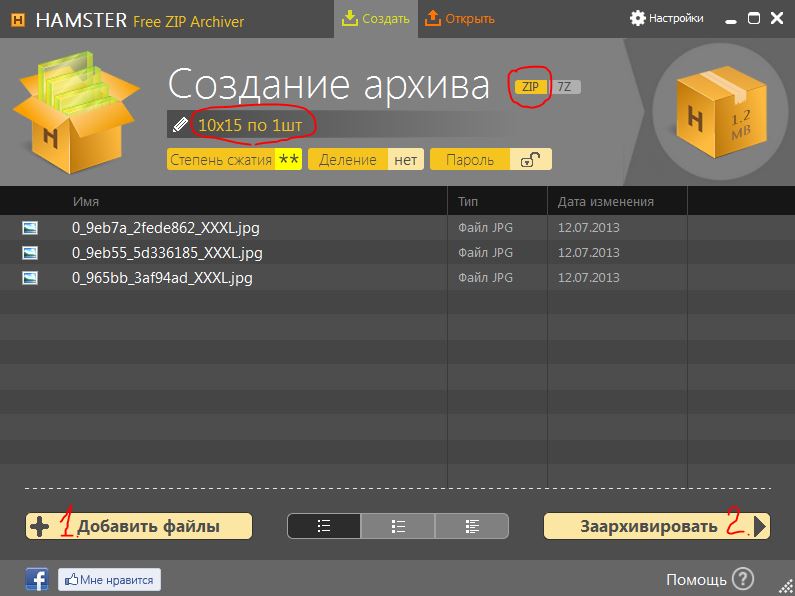Click the 1.2 MB sealed box icon
Viewport: 795px width, 596px height.
(x=722, y=111)
